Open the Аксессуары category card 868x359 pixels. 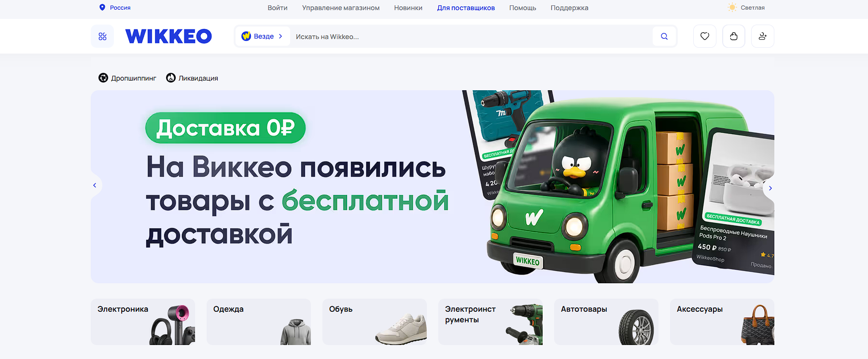[x=722, y=322]
